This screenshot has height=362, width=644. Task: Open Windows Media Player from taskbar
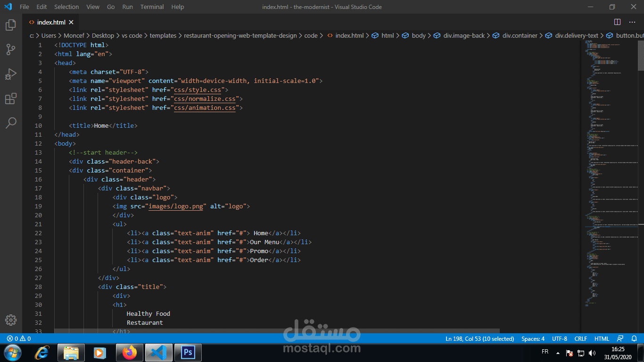tap(99, 353)
